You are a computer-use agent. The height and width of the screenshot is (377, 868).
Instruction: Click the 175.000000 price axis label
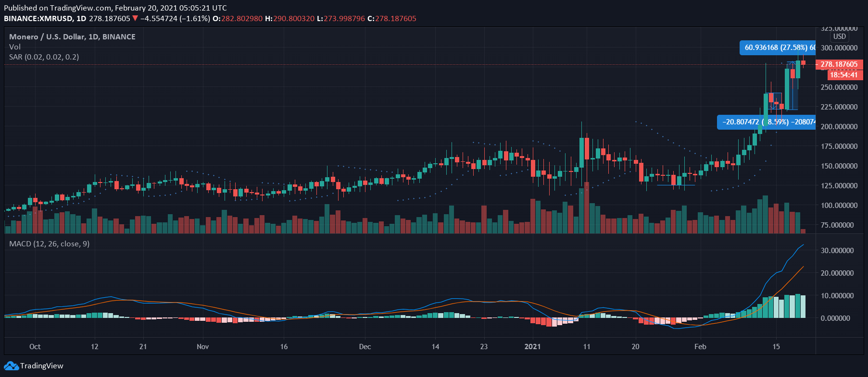(x=839, y=146)
